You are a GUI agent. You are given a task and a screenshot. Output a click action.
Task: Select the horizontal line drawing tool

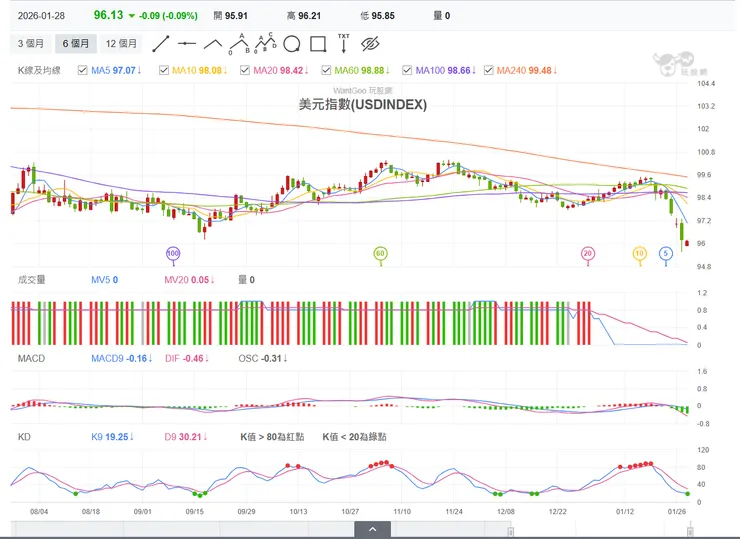click(x=187, y=43)
